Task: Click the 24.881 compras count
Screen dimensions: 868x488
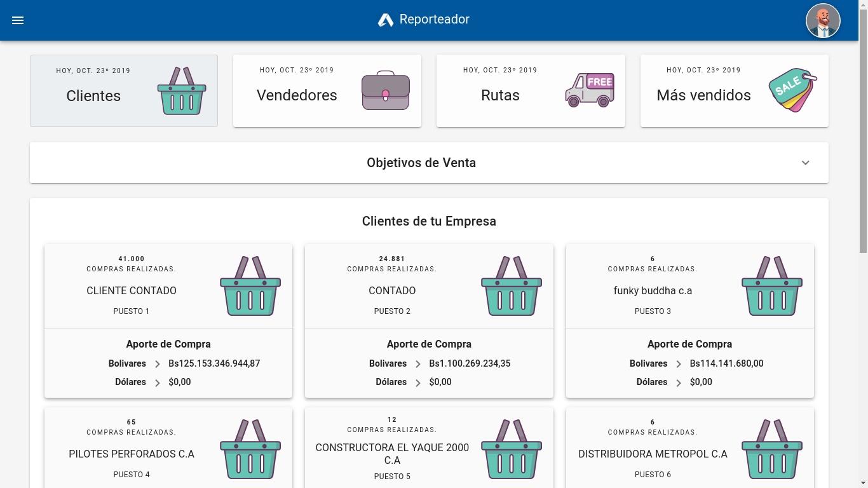Action: tap(392, 259)
